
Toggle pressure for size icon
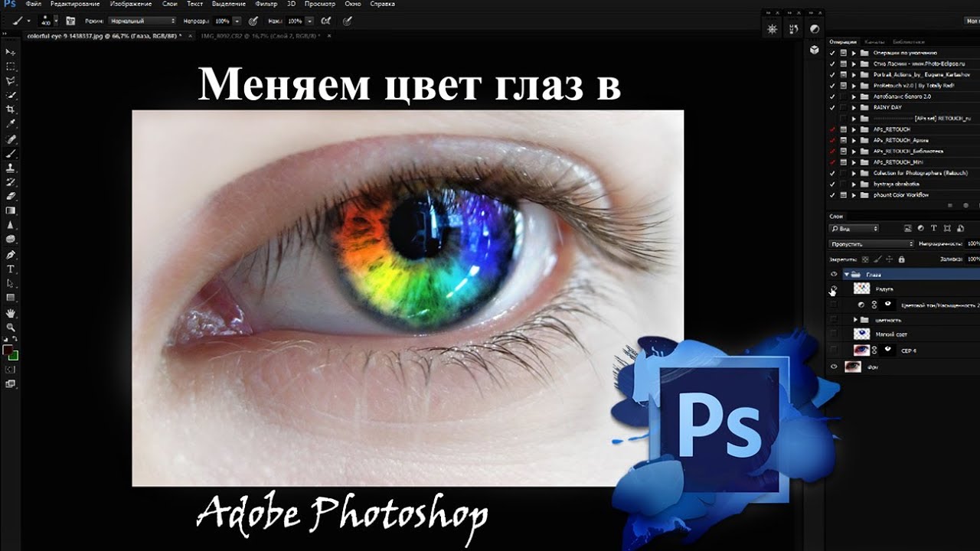click(349, 21)
